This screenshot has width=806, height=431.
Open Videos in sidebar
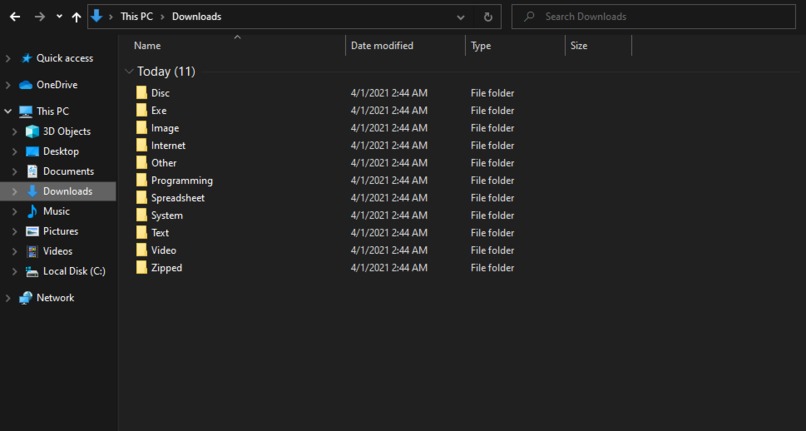(x=58, y=252)
